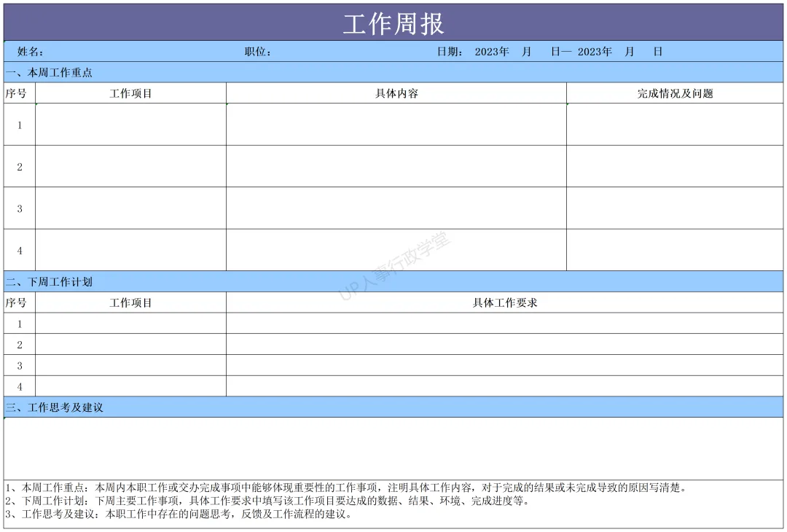Select the 日期 label text
This screenshot has height=532, width=787.
(x=450, y=52)
